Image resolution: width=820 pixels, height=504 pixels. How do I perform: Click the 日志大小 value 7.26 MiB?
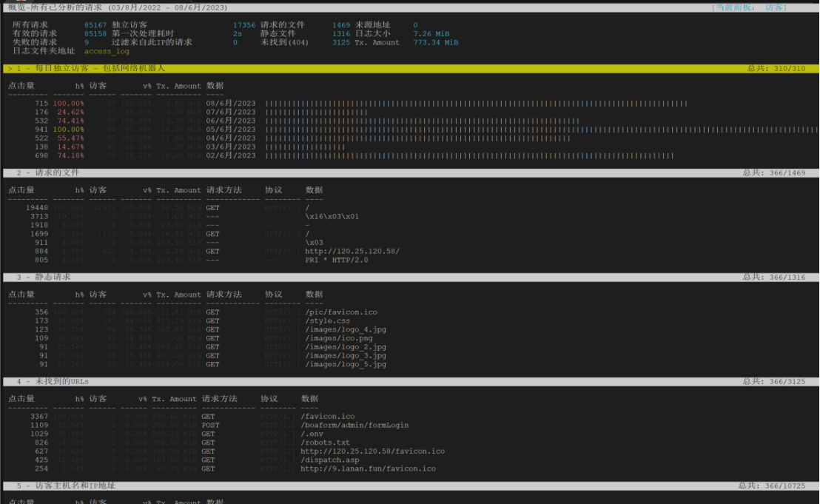point(431,33)
